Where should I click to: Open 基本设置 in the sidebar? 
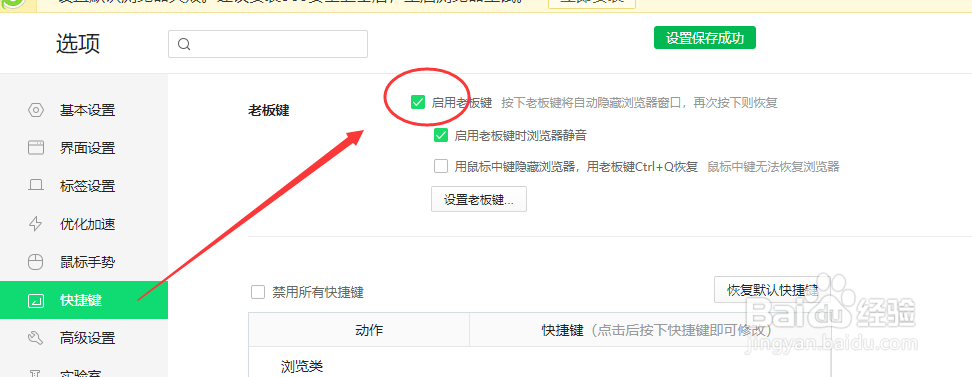(x=84, y=110)
